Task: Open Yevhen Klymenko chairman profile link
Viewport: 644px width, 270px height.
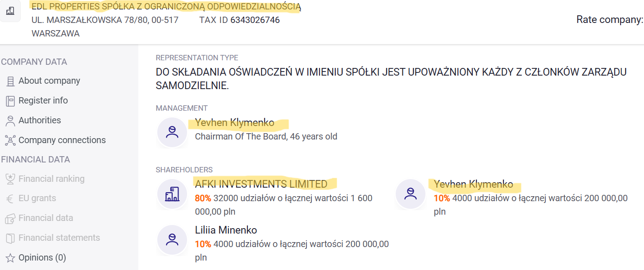Action: click(234, 123)
